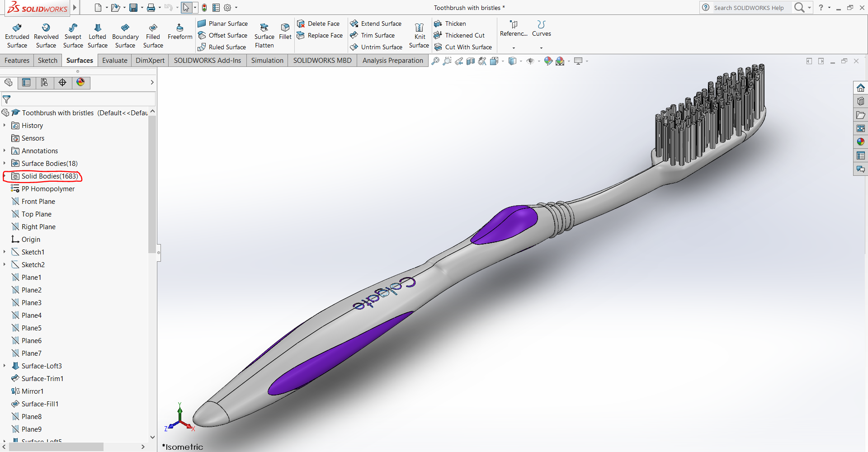Open the dropdown arrow next to Save
This screenshot has height=452, width=868.
click(142, 8)
